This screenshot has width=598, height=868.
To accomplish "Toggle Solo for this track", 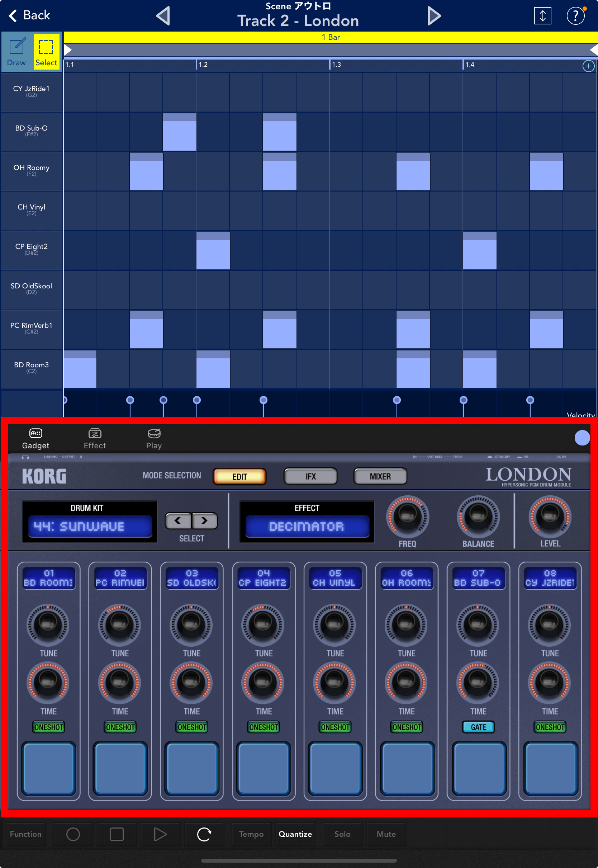I will click(342, 834).
